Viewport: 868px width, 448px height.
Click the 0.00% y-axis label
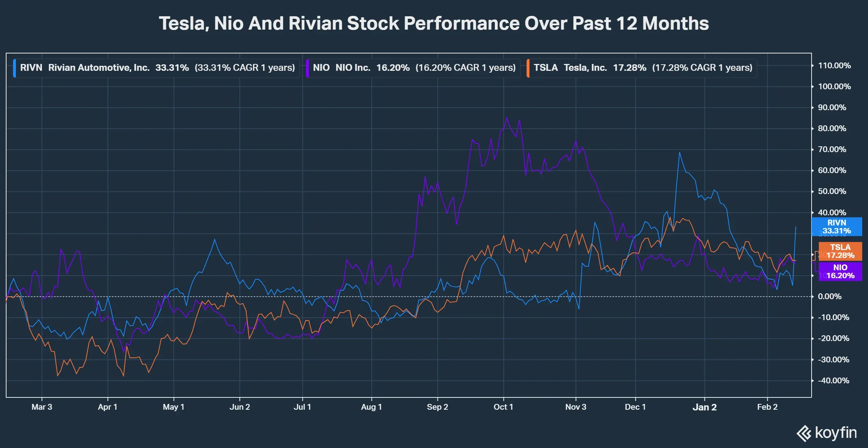(x=830, y=297)
